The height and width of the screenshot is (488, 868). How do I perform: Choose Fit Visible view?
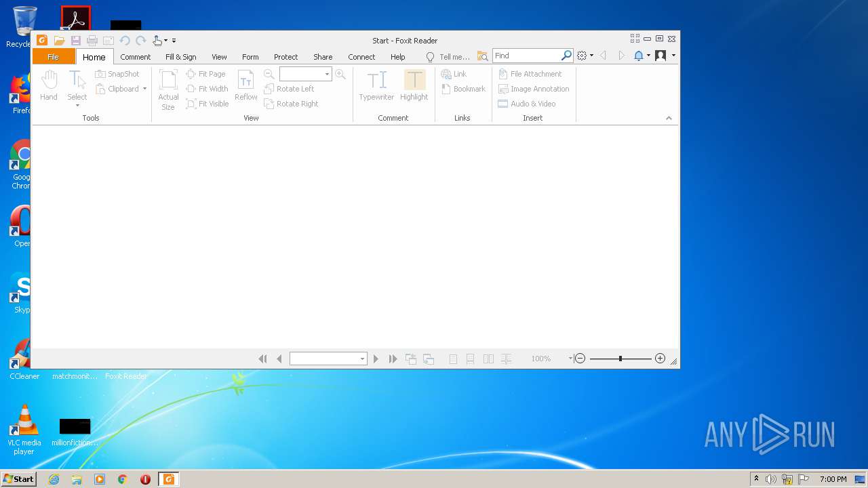(208, 104)
